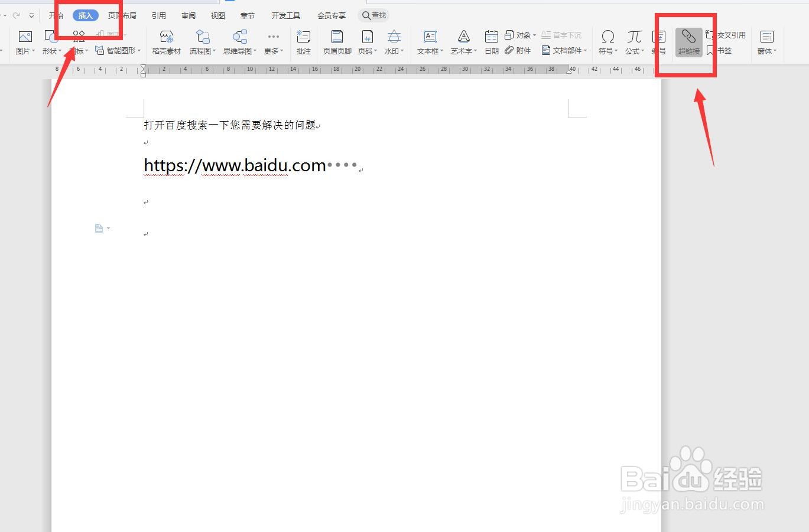Open 页眉页脚 header and footer
809x532 pixels.
click(x=337, y=43)
